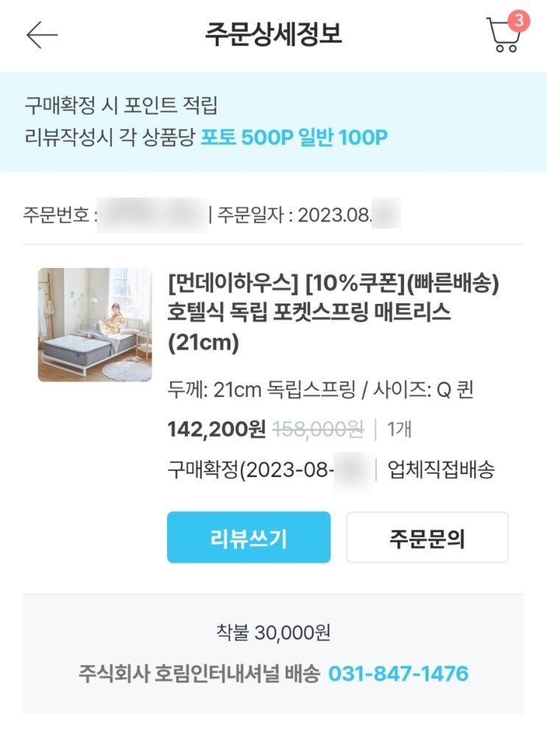Tap the 일반 100P point text

tap(343, 137)
